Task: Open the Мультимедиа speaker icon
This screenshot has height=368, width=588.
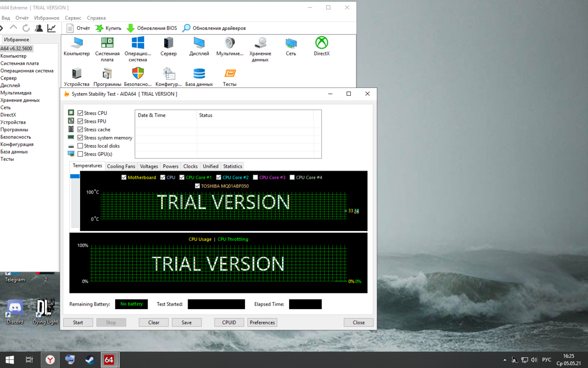Action: pyautogui.click(x=230, y=46)
